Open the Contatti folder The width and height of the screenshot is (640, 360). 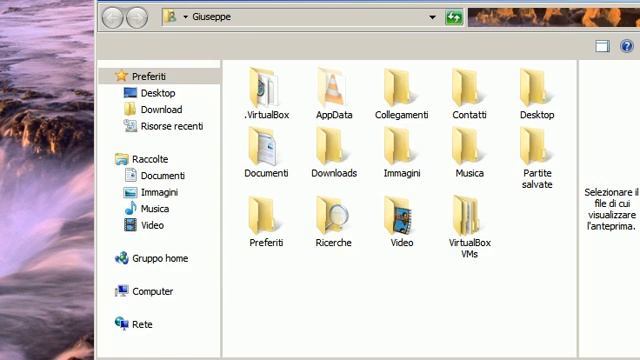coord(469,94)
